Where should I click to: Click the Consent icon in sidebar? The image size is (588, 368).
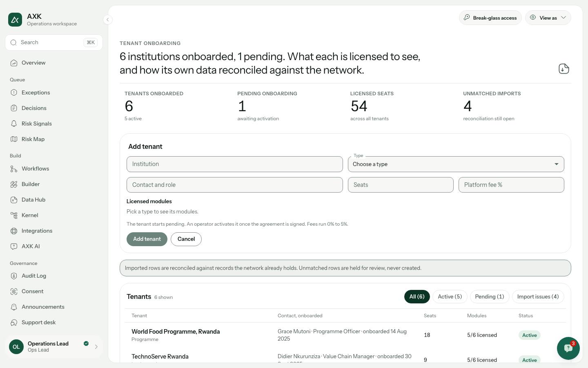(14, 292)
